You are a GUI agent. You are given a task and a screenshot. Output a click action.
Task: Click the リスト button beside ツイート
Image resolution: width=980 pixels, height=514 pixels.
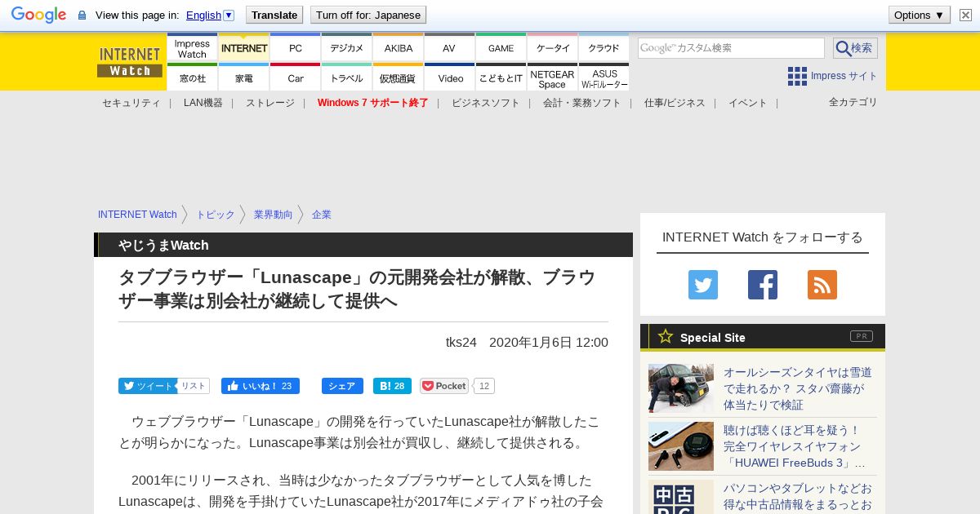(194, 386)
